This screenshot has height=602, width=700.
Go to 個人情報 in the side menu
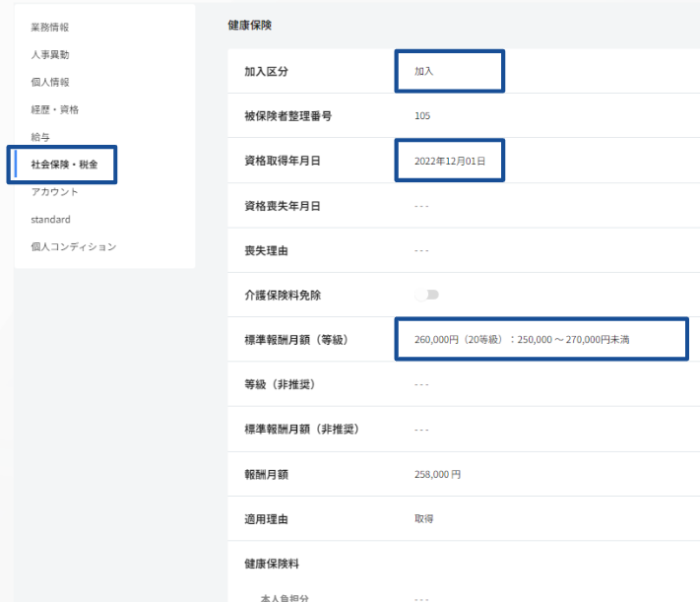point(50,82)
